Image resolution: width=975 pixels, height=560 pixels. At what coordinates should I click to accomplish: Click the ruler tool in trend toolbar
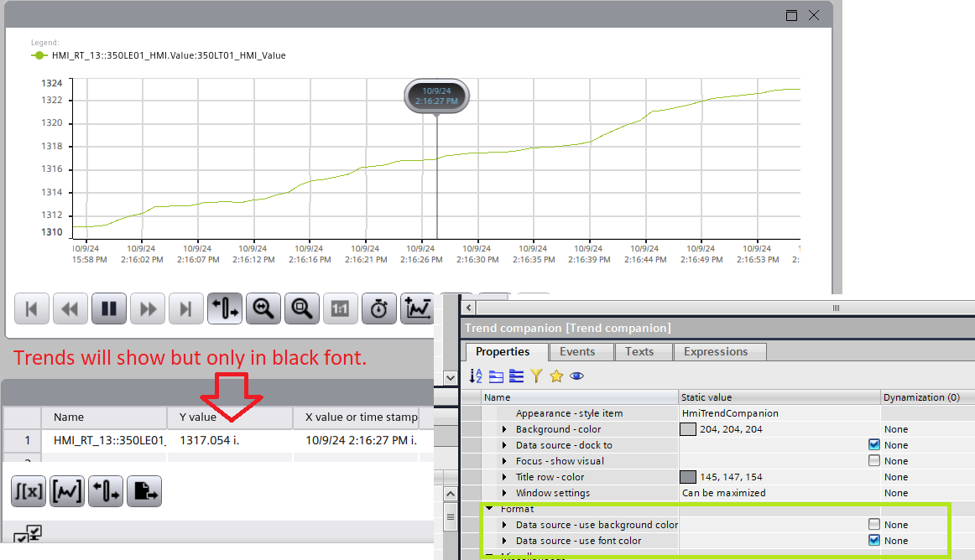click(224, 309)
